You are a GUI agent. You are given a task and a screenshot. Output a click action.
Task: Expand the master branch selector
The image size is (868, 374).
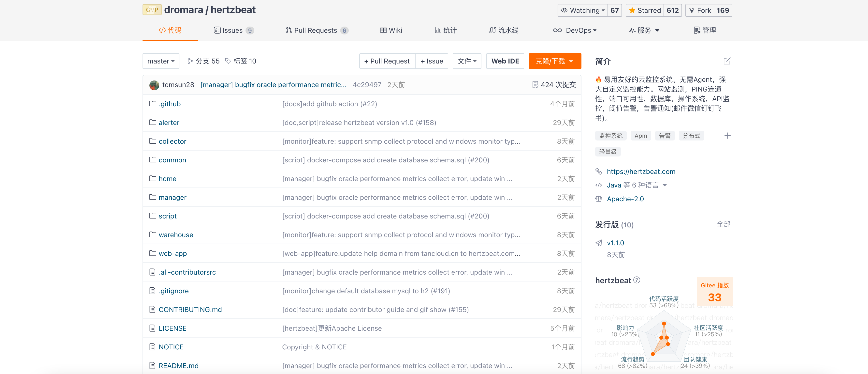(x=161, y=61)
